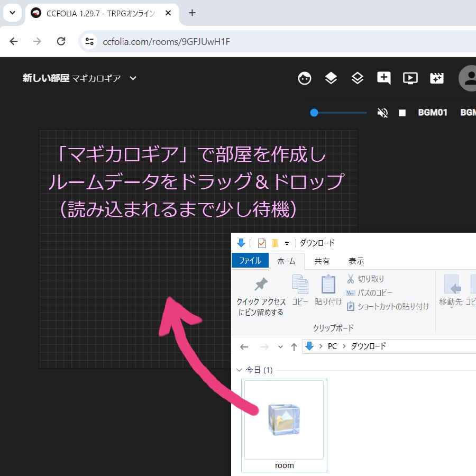
Task: Unmute the room audio speaker icon
Action: (x=382, y=112)
